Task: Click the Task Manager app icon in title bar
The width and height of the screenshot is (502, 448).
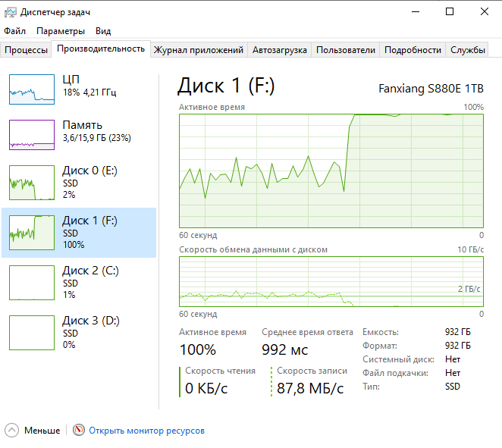Action: (10, 12)
